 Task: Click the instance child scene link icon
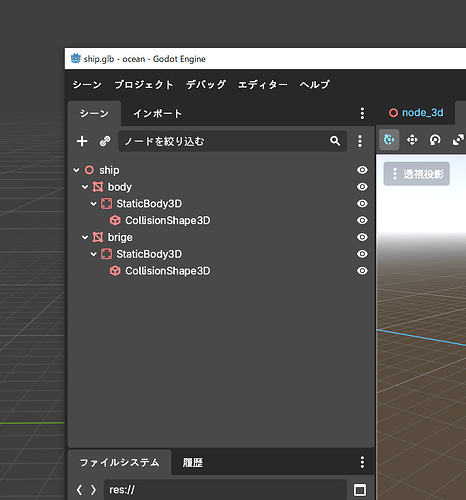(105, 141)
